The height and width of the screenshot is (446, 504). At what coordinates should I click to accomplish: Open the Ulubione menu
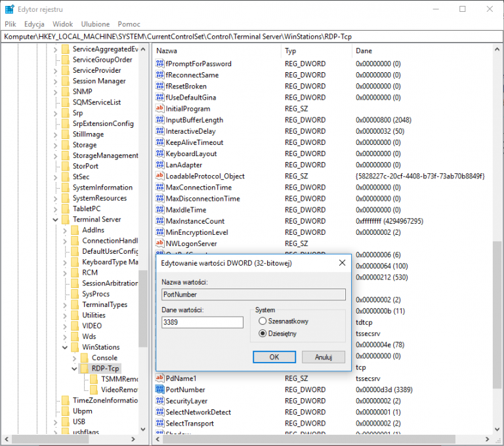[x=94, y=24]
